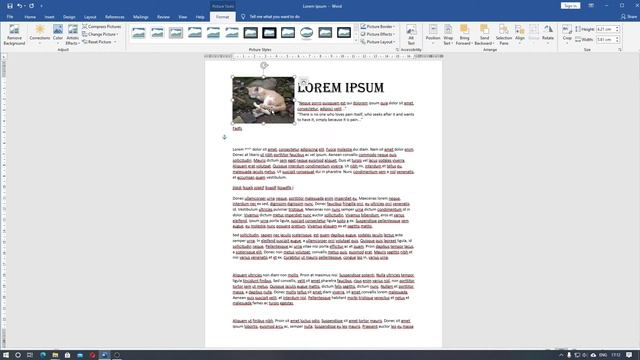
Task: Switch to the Home tab
Action: click(30, 17)
